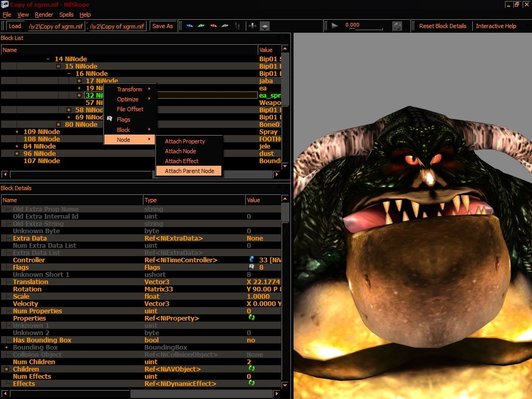Open the File menu
Image resolution: width=532 pixels, height=399 pixels.
pos(7,15)
